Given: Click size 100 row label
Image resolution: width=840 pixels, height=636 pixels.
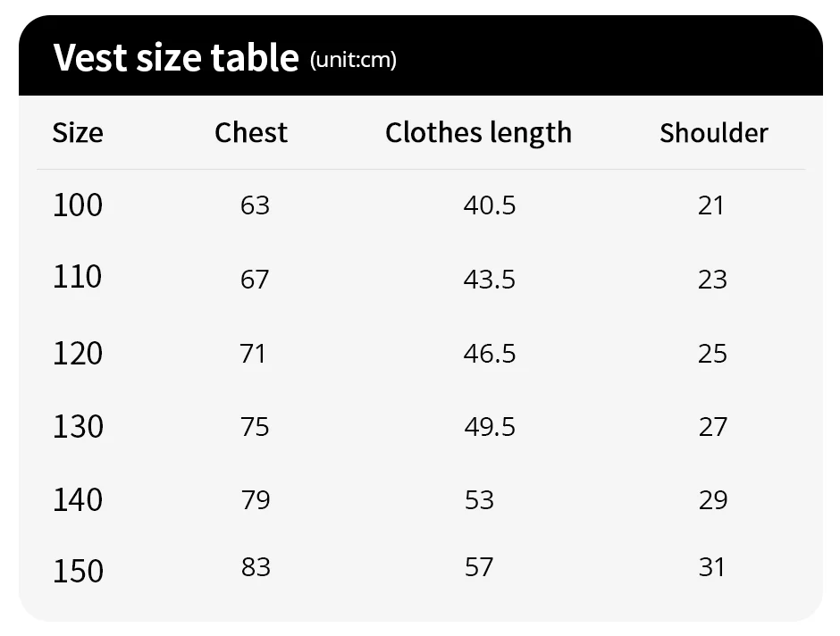Looking at the screenshot, I should (x=78, y=205).
